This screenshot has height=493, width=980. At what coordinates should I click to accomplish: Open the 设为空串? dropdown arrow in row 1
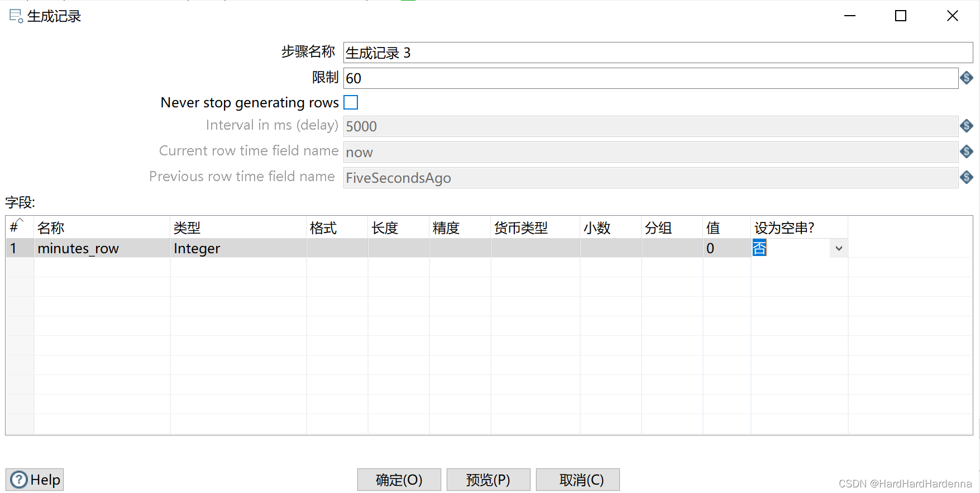(x=839, y=248)
